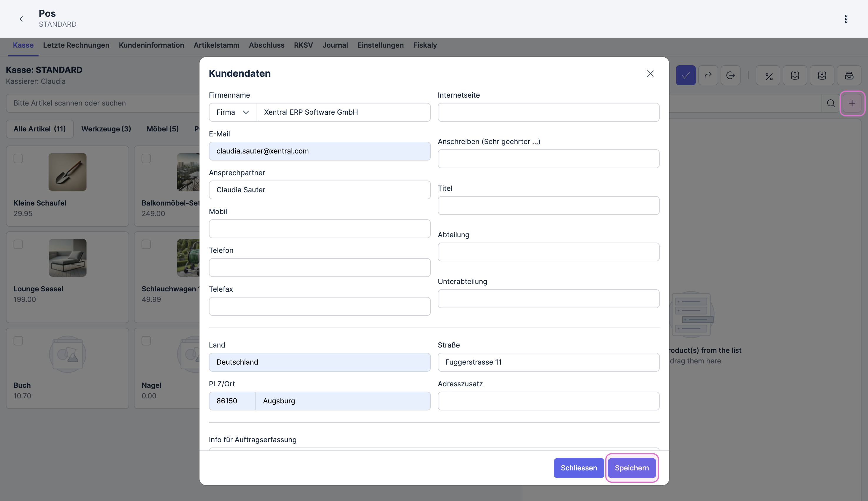
Task: Click the Speichern button
Action: click(631, 468)
